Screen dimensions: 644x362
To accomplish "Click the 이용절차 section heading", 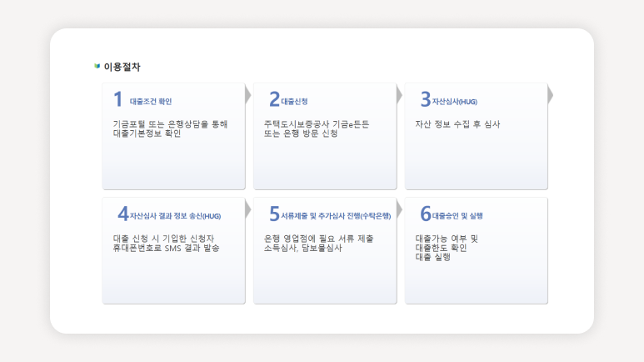I will (x=122, y=67).
